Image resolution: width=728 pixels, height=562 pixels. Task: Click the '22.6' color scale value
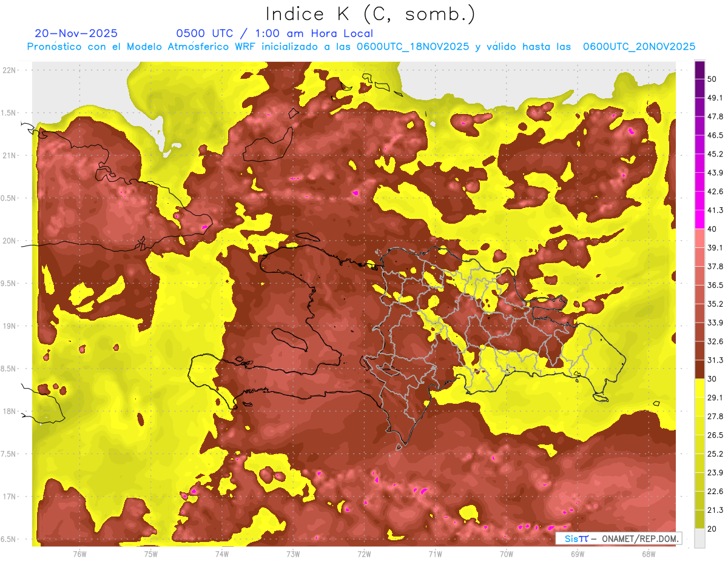coord(715,492)
